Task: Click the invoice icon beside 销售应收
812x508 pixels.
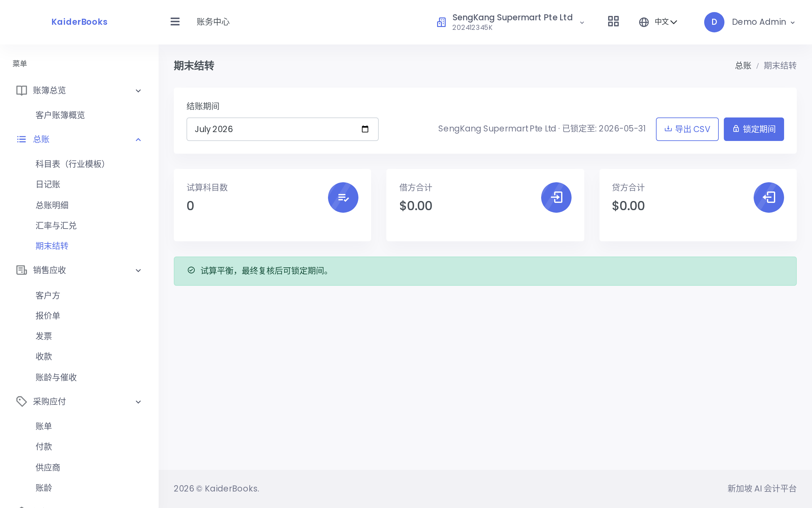Action: (x=22, y=270)
